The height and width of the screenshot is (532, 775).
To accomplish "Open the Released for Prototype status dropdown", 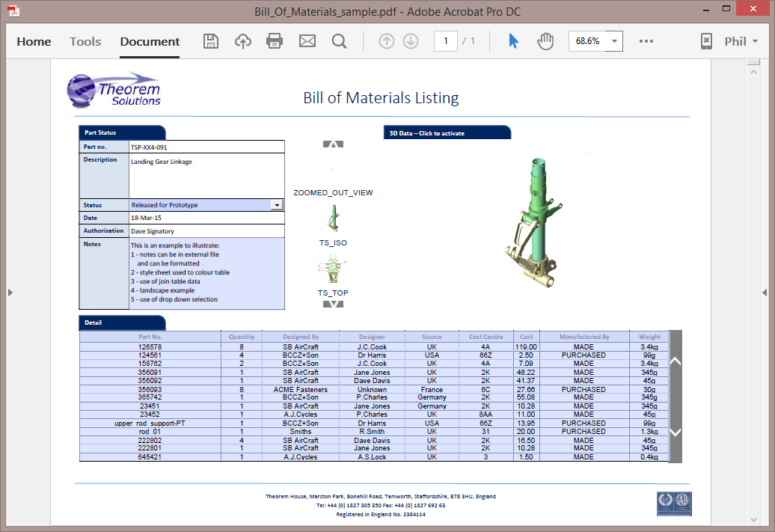I will pos(276,204).
